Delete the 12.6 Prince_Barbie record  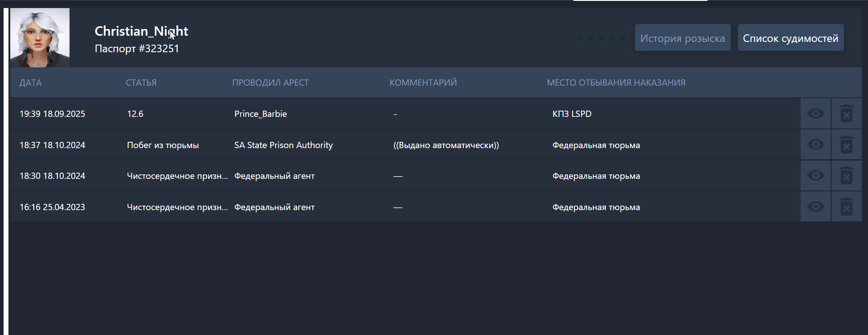coord(846,114)
